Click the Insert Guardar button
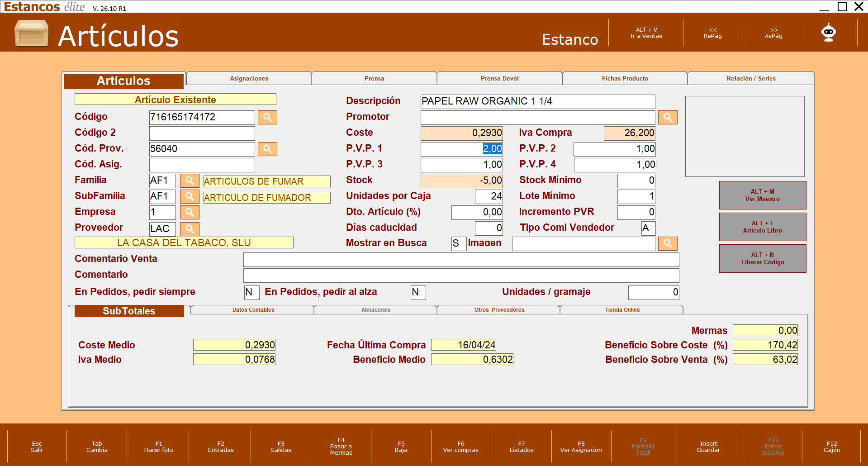Screen dimensions: 868x466 click(708, 447)
